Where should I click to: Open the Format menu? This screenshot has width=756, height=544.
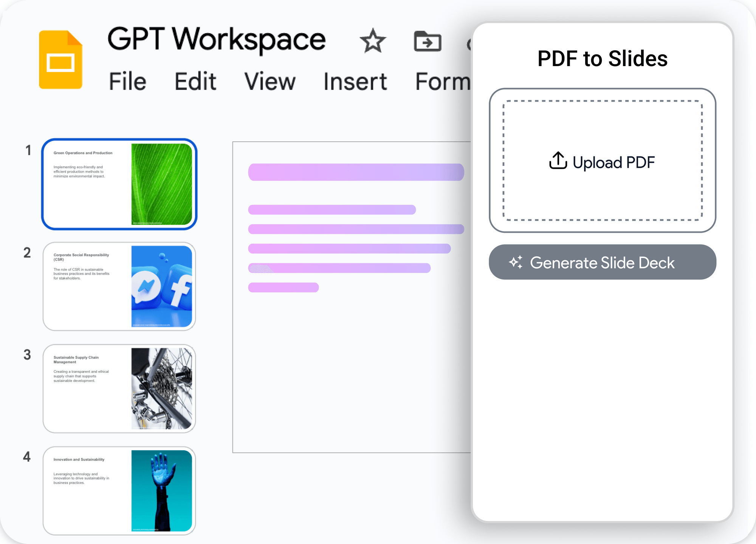443,81
